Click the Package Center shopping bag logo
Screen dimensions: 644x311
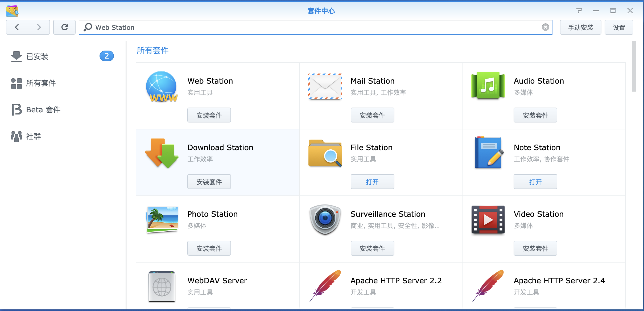click(12, 11)
